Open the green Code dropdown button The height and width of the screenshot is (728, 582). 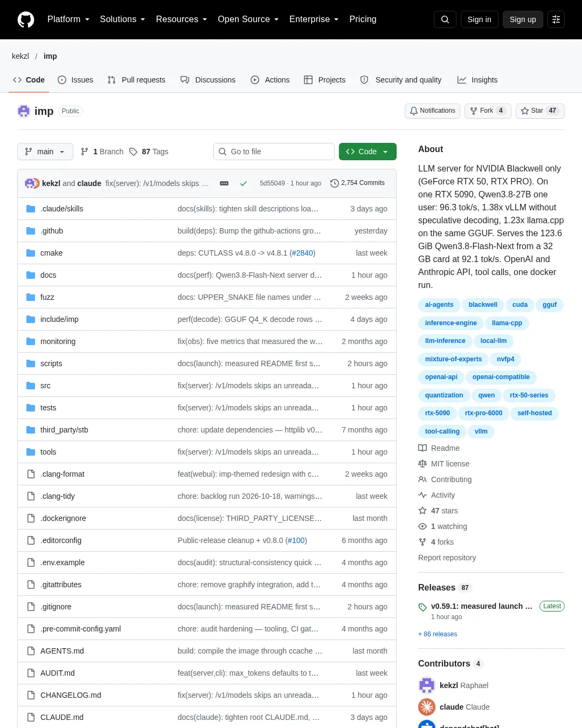tap(368, 152)
